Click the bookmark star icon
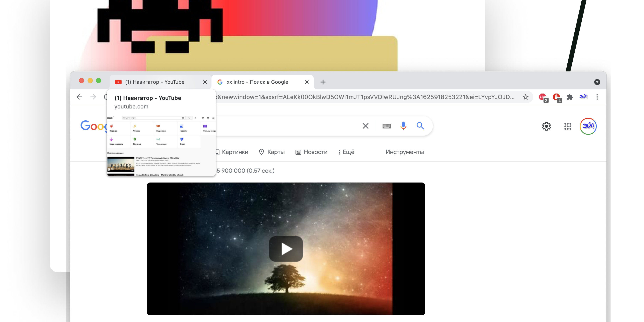 (x=526, y=97)
